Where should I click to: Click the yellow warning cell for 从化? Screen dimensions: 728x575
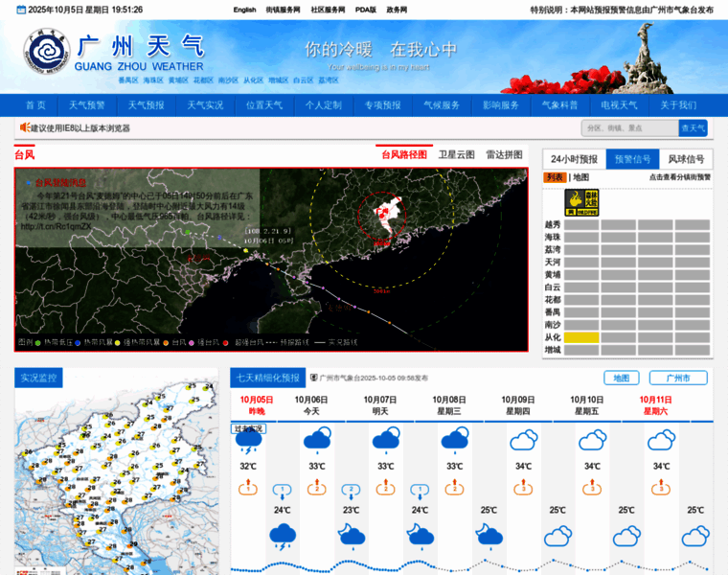coord(581,337)
